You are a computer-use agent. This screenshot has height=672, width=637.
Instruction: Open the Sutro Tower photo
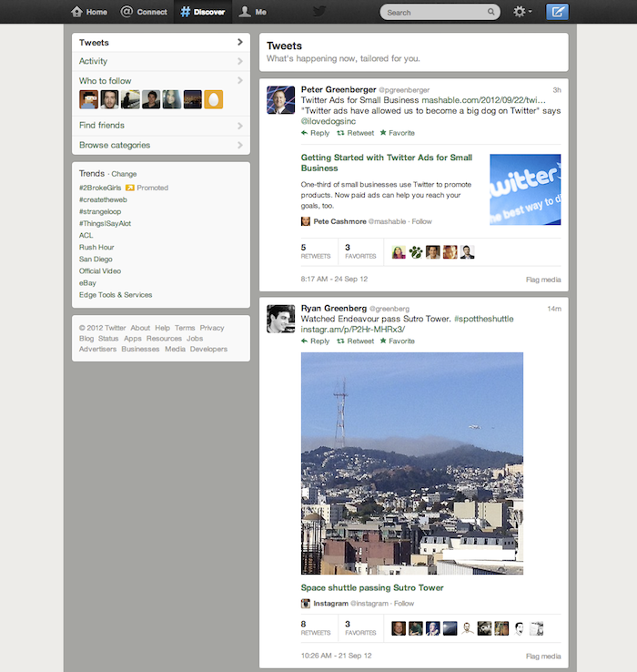[412, 463]
